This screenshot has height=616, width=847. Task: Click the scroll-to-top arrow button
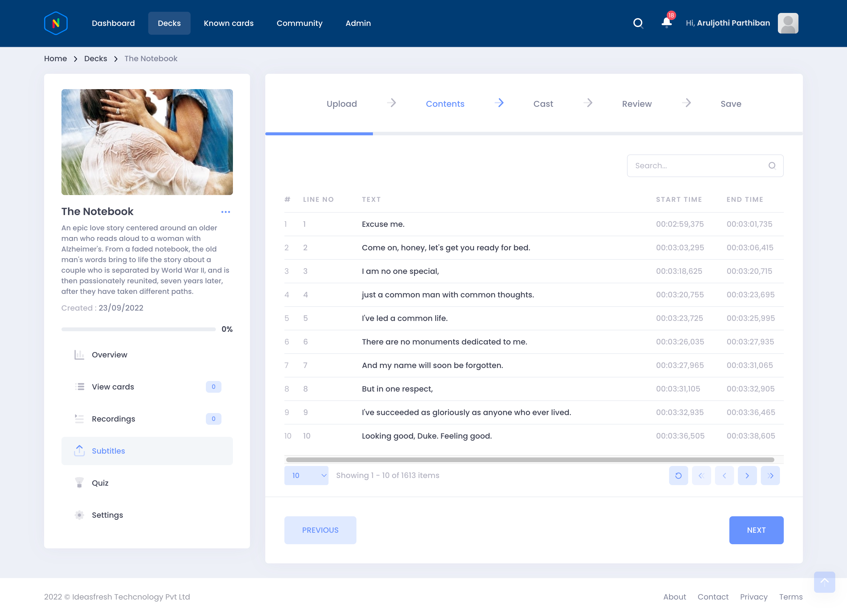825,582
